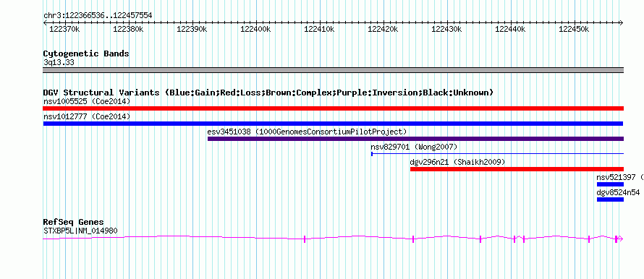Screen dimensions: 644x279
Task: Click the 122380k ruler position label
Action: pyautogui.click(x=128, y=29)
